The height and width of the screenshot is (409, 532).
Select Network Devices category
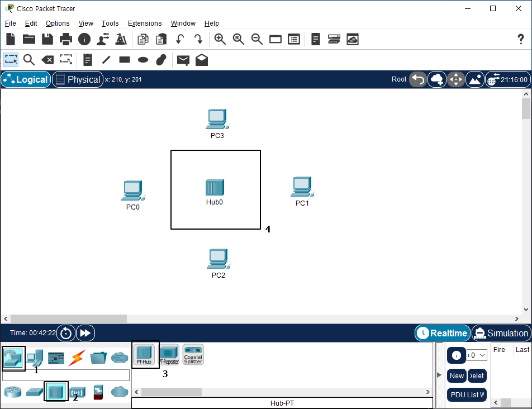click(13, 359)
